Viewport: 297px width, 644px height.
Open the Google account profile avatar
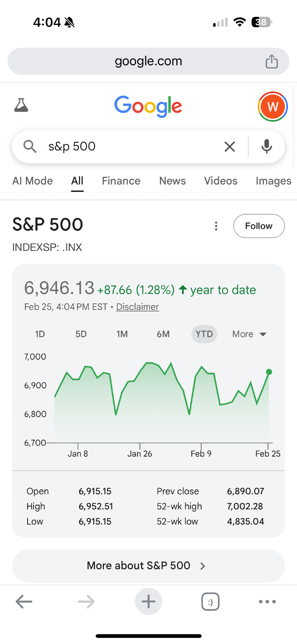tap(273, 107)
